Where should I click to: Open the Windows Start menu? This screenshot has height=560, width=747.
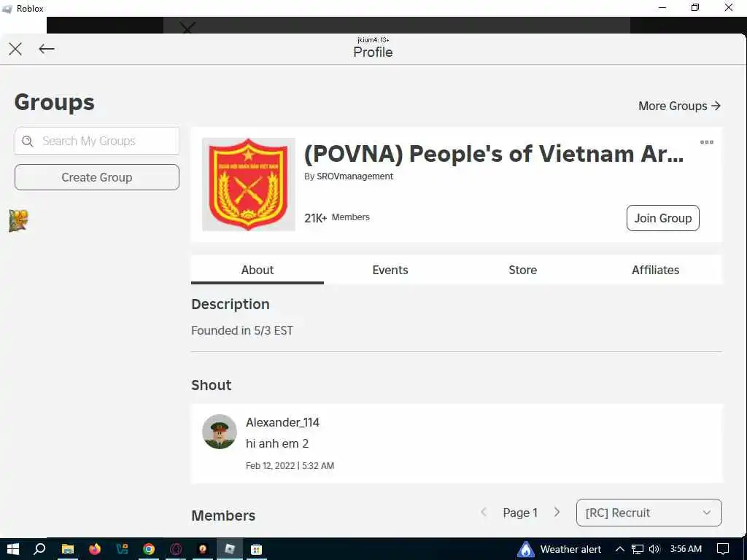click(13, 549)
